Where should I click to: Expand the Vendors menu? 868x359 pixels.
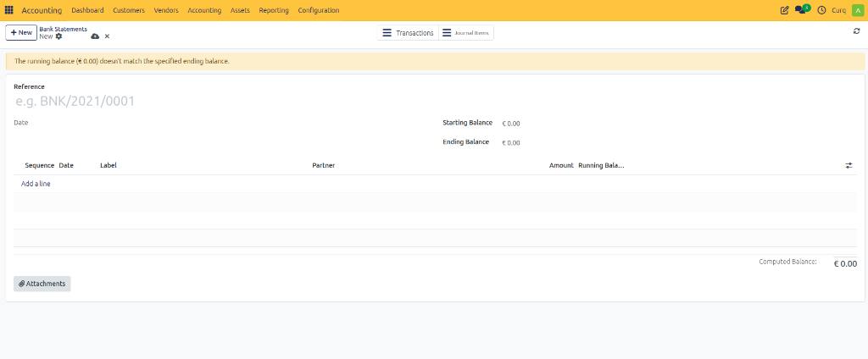166,10
